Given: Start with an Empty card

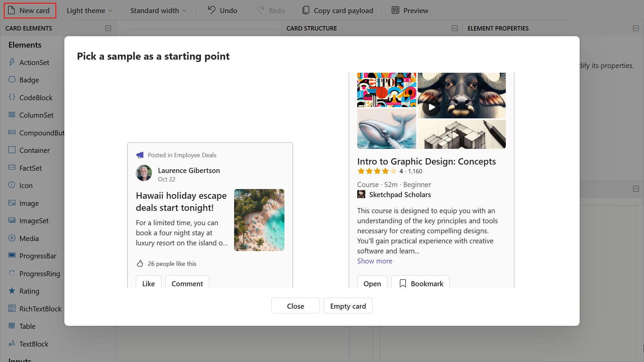Looking at the screenshot, I should pos(348,305).
